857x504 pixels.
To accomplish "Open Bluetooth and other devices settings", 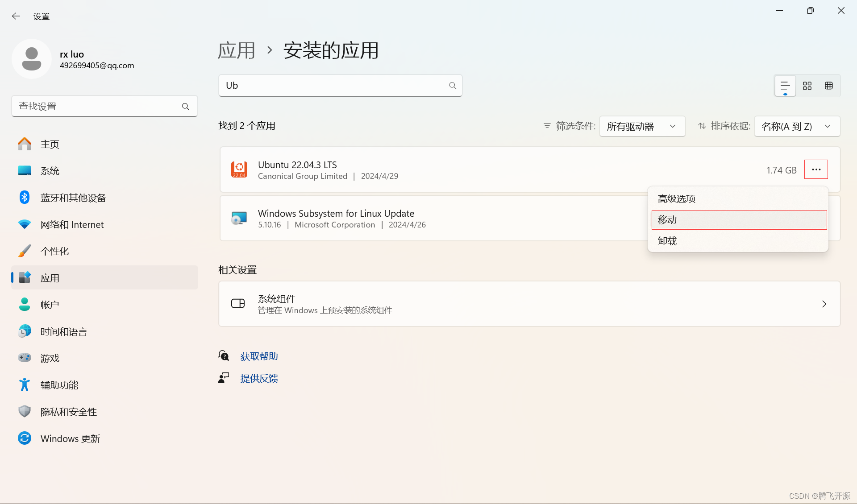I will point(73,198).
